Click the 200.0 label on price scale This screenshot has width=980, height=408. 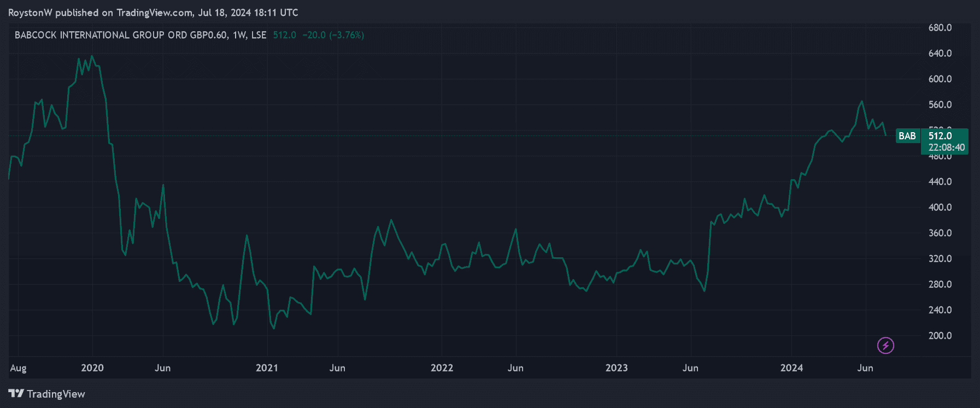click(940, 335)
